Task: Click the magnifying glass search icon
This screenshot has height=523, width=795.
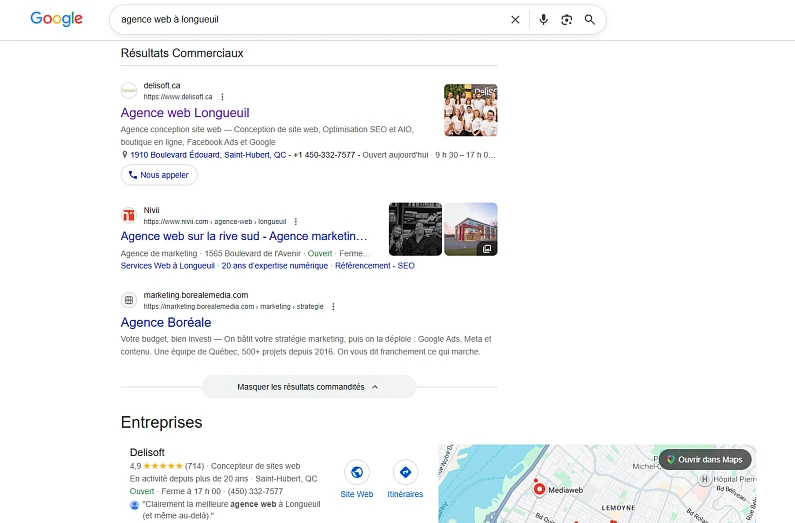Action: pos(589,20)
